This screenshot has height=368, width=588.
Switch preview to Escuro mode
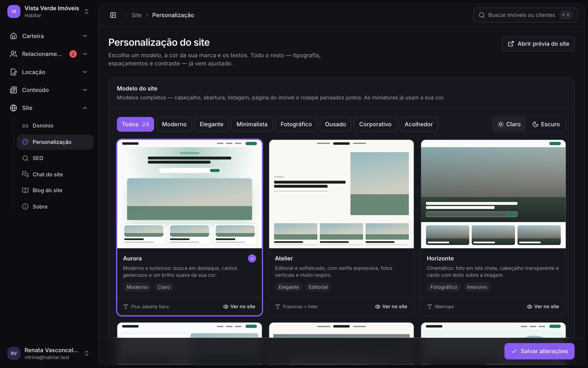point(546,124)
